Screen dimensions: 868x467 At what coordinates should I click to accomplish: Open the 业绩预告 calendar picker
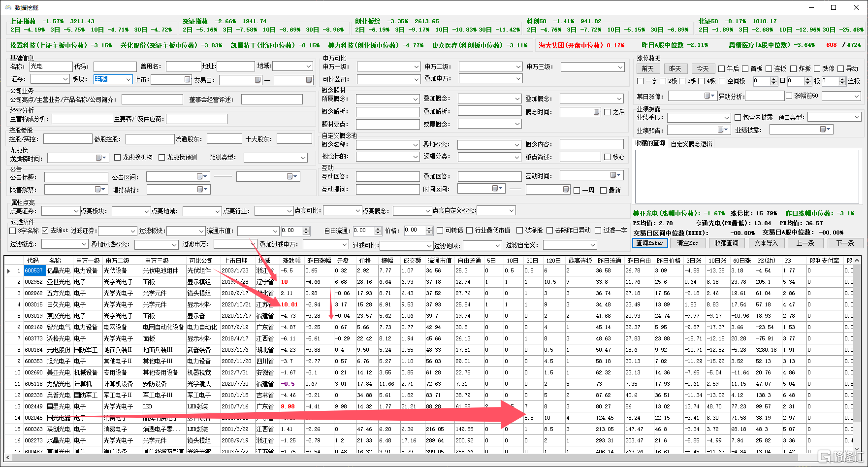point(723,130)
